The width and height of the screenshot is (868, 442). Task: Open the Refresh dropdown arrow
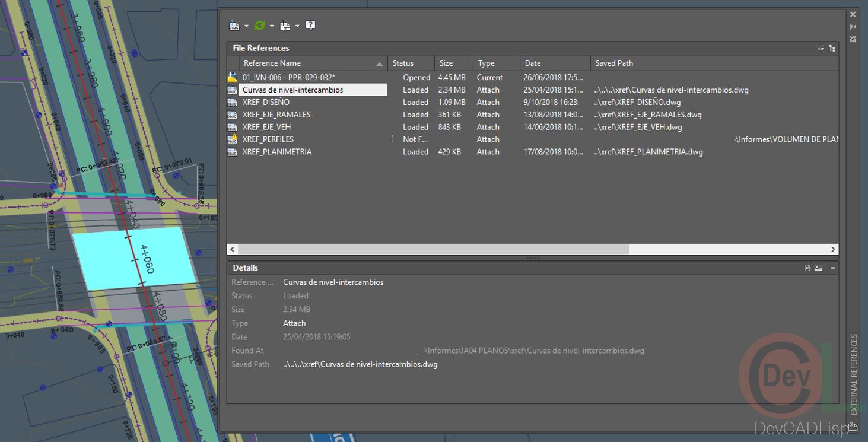click(x=272, y=26)
